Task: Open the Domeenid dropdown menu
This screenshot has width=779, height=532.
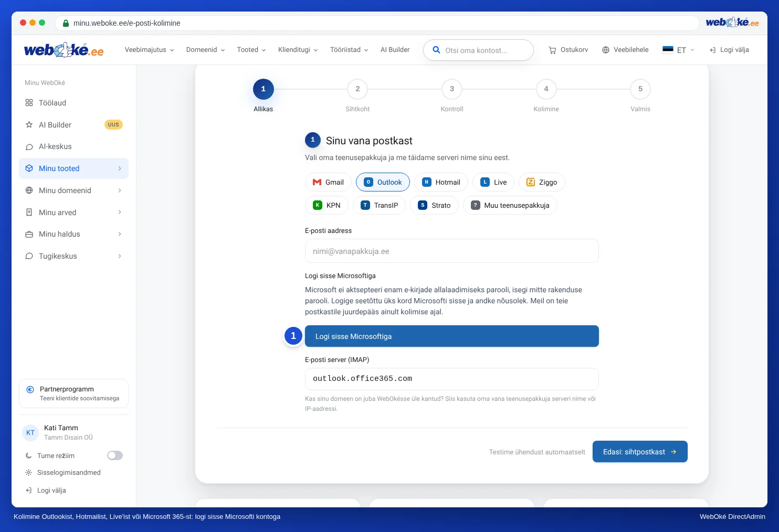Action: (x=205, y=50)
